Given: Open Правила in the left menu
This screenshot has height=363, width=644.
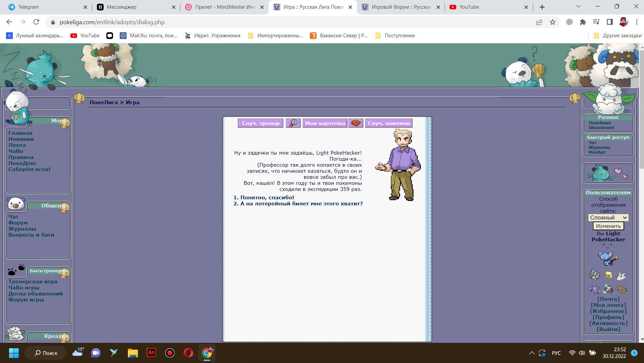Looking at the screenshot, I should pyautogui.click(x=21, y=157).
